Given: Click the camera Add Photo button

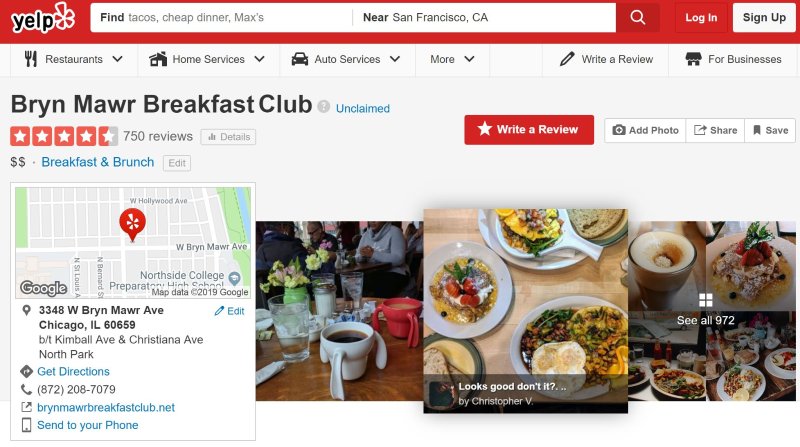Looking at the screenshot, I should click(645, 130).
